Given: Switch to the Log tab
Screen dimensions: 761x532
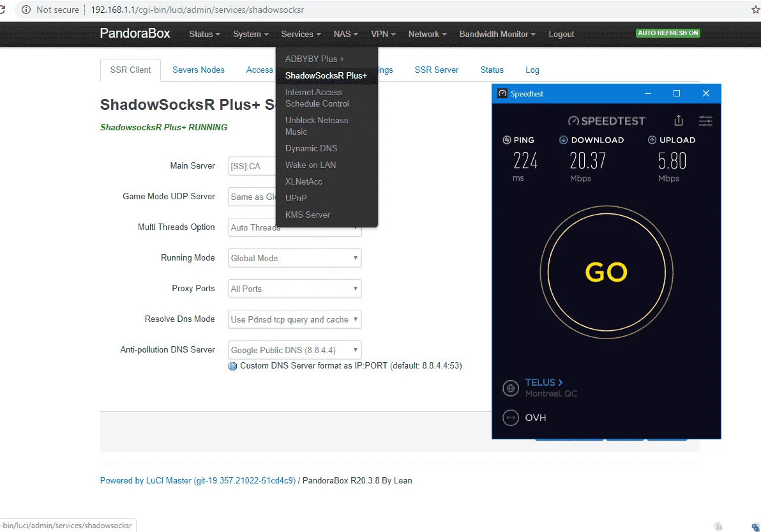Looking at the screenshot, I should [x=532, y=70].
